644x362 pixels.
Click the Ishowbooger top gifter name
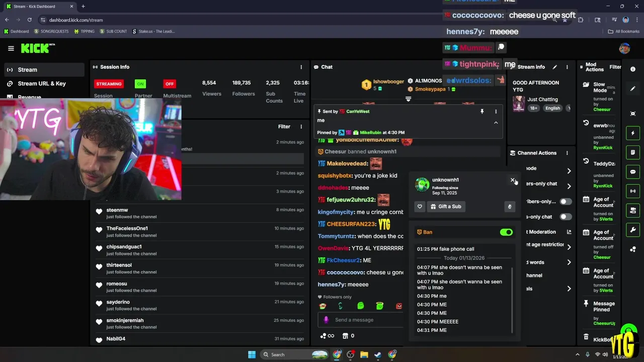(x=388, y=81)
